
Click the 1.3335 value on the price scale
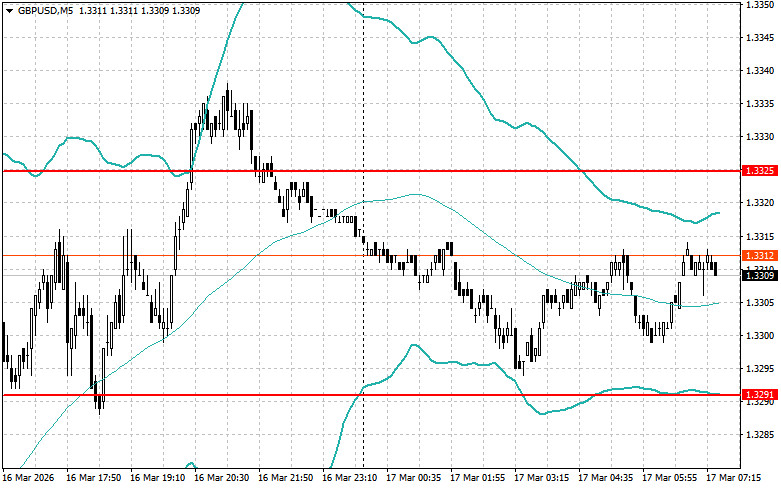[x=760, y=104]
